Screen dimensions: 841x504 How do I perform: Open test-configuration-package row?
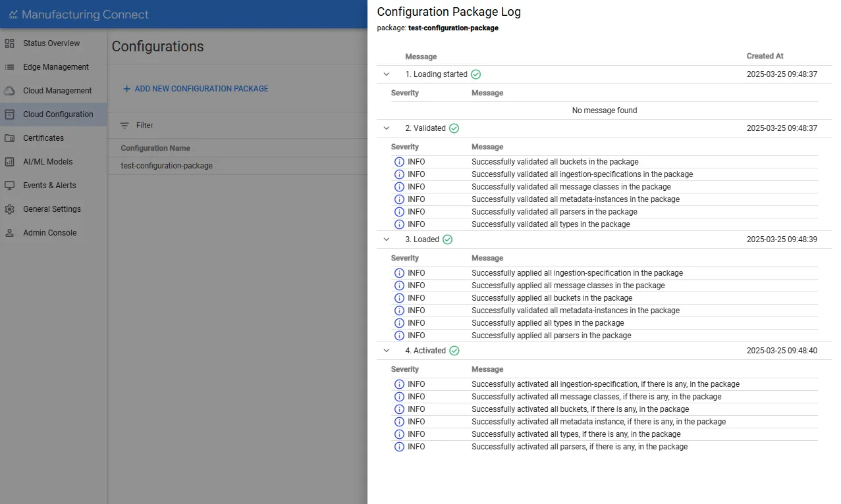(x=237, y=166)
